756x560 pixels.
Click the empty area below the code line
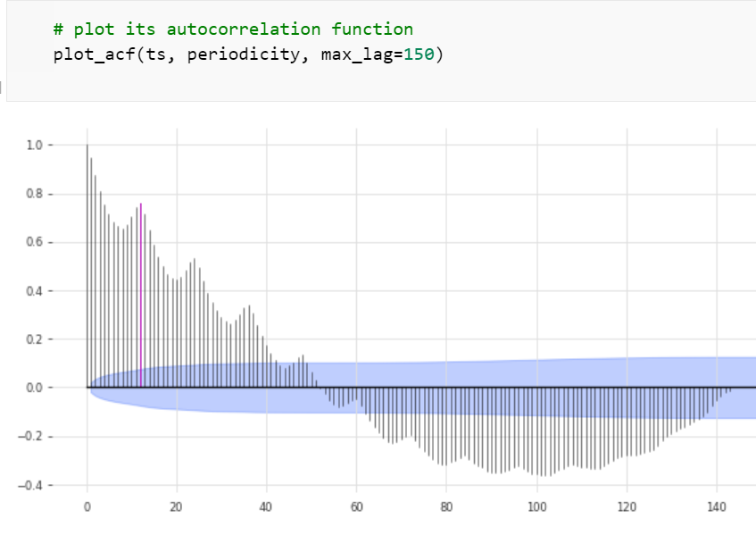click(x=381, y=83)
